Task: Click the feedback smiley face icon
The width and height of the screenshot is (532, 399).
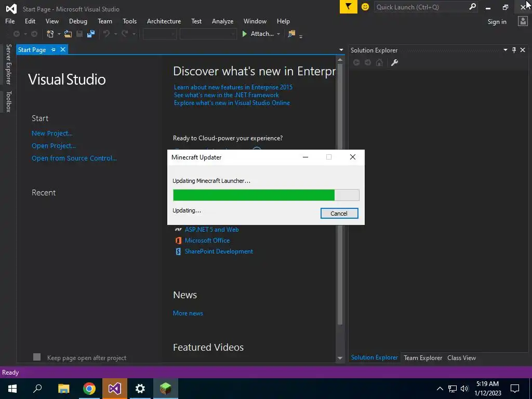Action: [365, 7]
